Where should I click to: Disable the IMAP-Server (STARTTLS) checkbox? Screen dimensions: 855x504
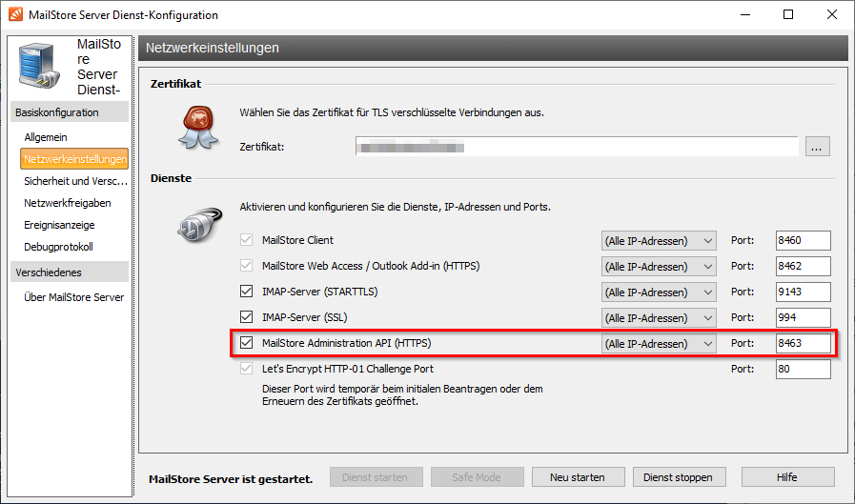247,292
